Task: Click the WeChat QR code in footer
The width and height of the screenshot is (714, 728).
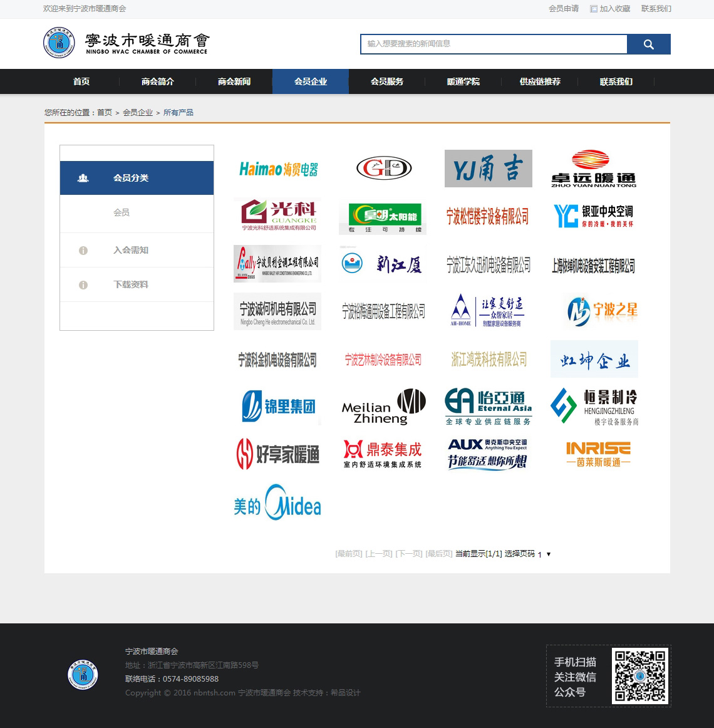Action: [640, 676]
